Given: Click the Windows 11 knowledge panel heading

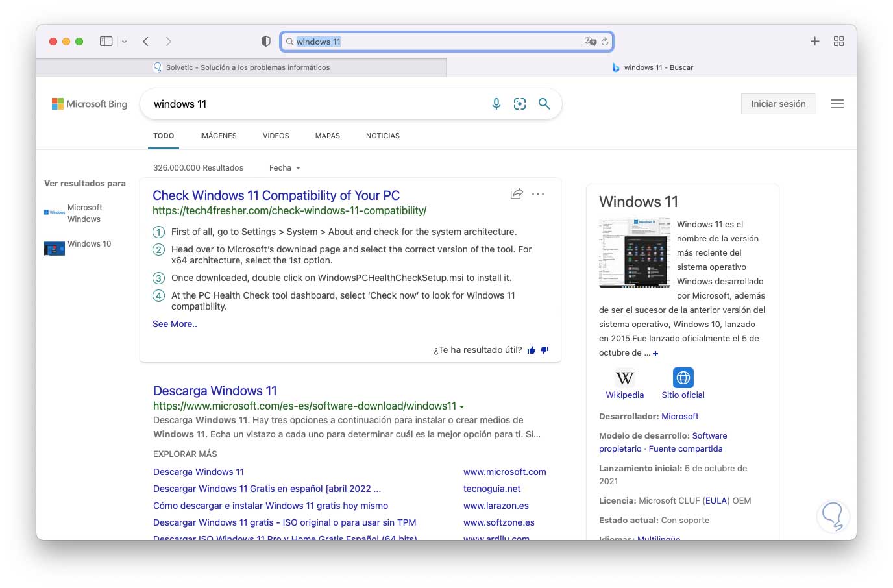Looking at the screenshot, I should coord(639,202).
